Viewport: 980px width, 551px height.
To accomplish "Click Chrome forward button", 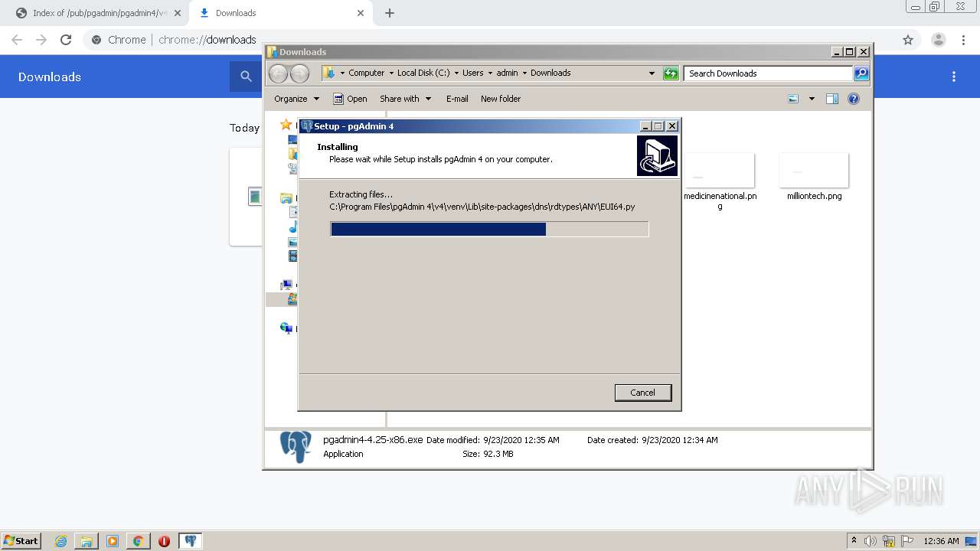I will [x=41, y=40].
